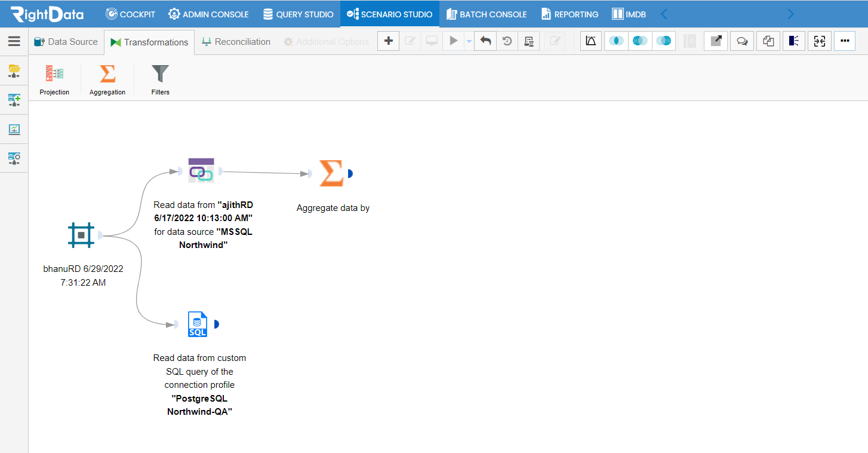Open the Reconciliation tab

[x=236, y=42]
